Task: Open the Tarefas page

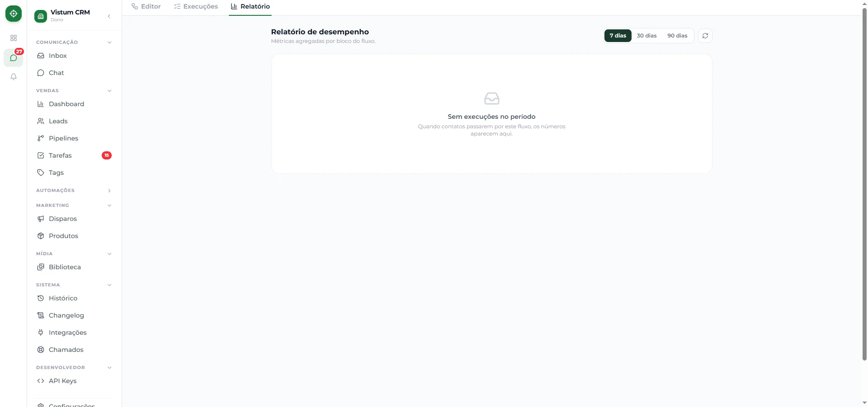Action: (x=74, y=155)
